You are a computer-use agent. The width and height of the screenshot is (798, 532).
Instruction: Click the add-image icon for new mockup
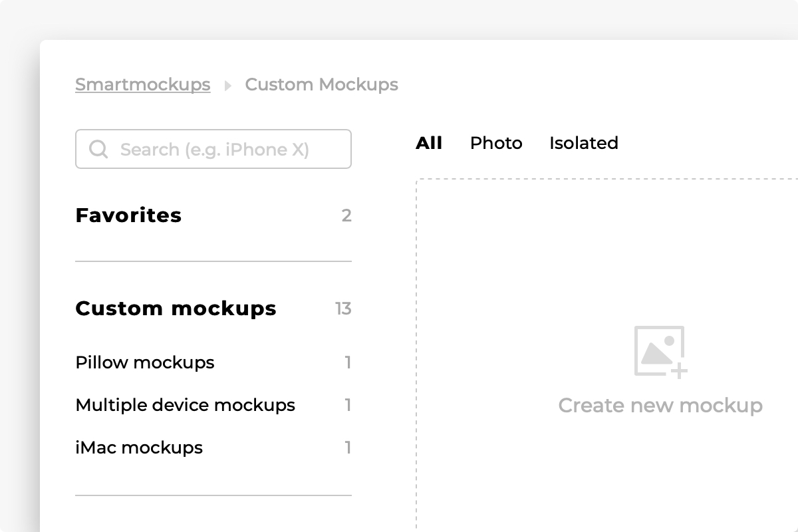(x=660, y=352)
